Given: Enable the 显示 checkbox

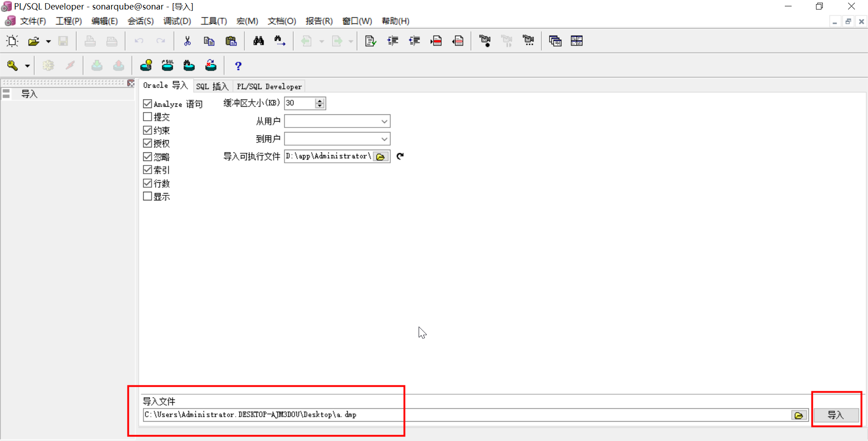Looking at the screenshot, I should coord(147,196).
